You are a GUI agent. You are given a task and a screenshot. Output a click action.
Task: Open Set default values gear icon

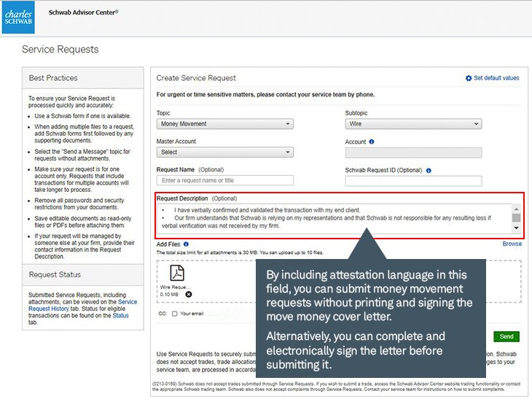[469, 78]
